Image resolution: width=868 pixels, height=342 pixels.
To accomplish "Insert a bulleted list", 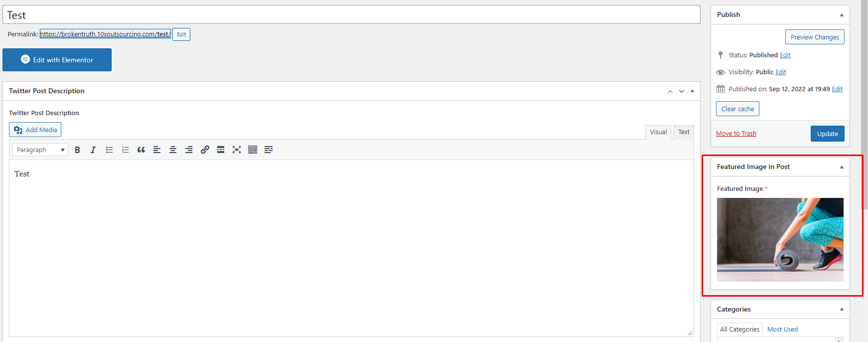I will coord(109,150).
